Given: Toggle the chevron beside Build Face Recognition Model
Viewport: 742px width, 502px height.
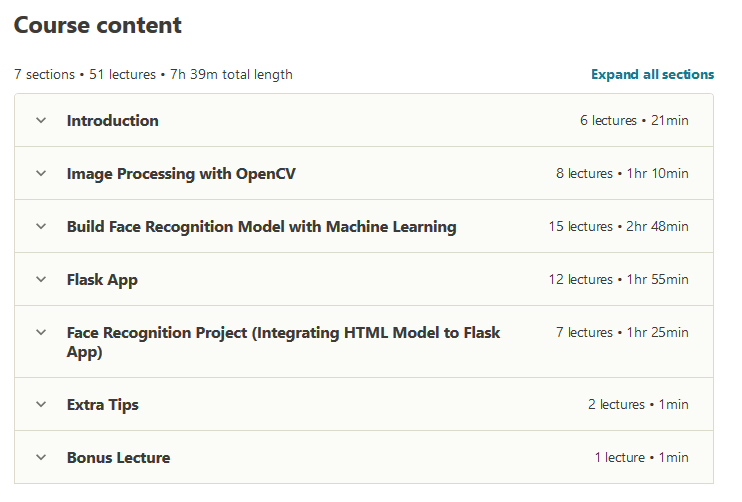Looking at the screenshot, I should coord(41,227).
